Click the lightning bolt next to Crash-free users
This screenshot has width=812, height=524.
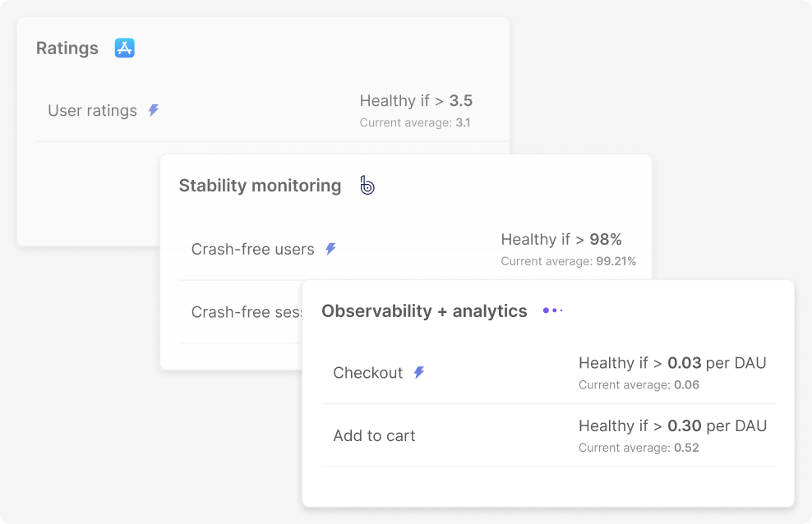331,249
